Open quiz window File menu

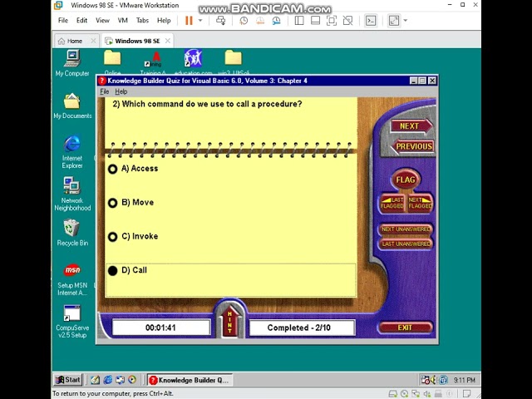click(x=105, y=91)
